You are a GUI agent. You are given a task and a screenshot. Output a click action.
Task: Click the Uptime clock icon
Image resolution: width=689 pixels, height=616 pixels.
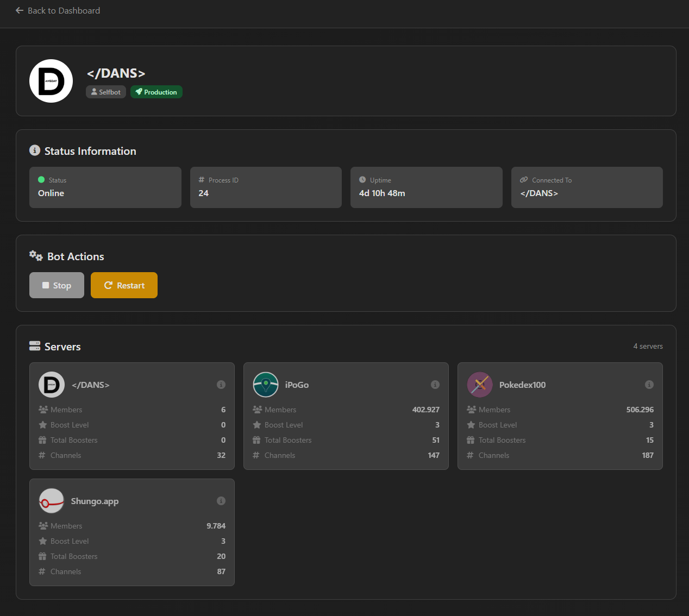[x=362, y=180]
